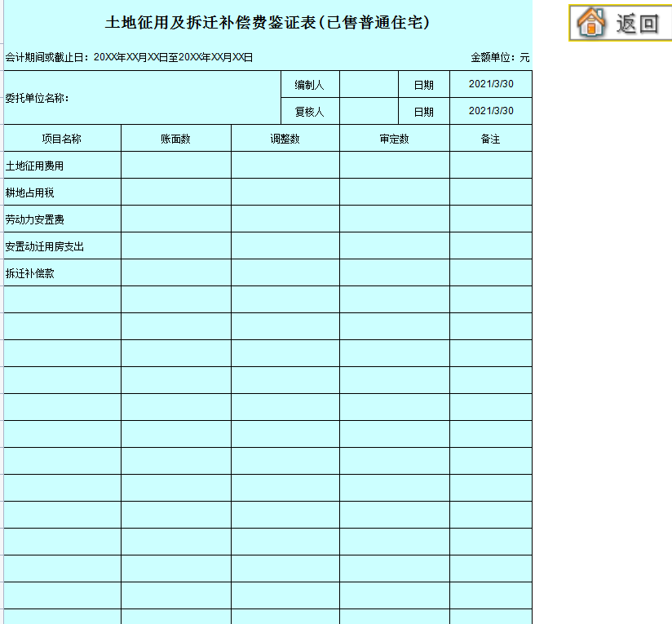Click the 编制人 label cell
The image size is (672, 624).
(x=308, y=83)
